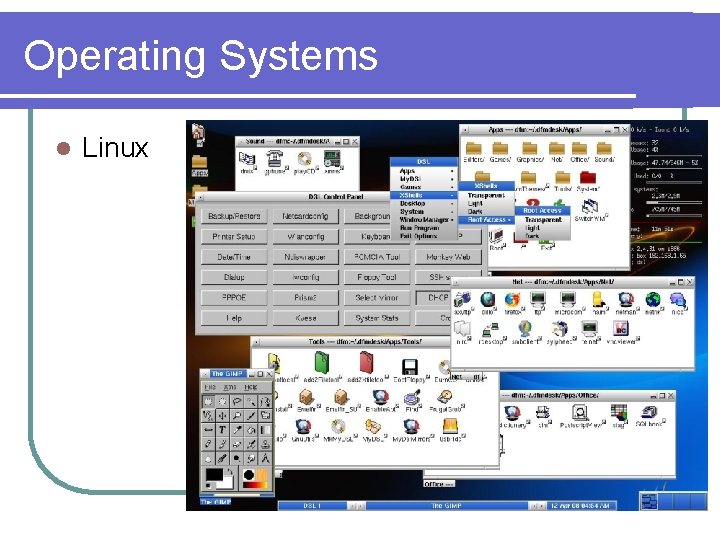Open dillo browser in the Net window

click(488, 301)
